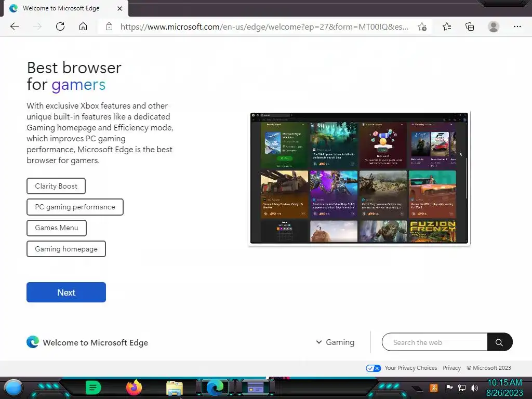Launch Firefox from the taskbar
532x399 pixels.
[x=134, y=388]
